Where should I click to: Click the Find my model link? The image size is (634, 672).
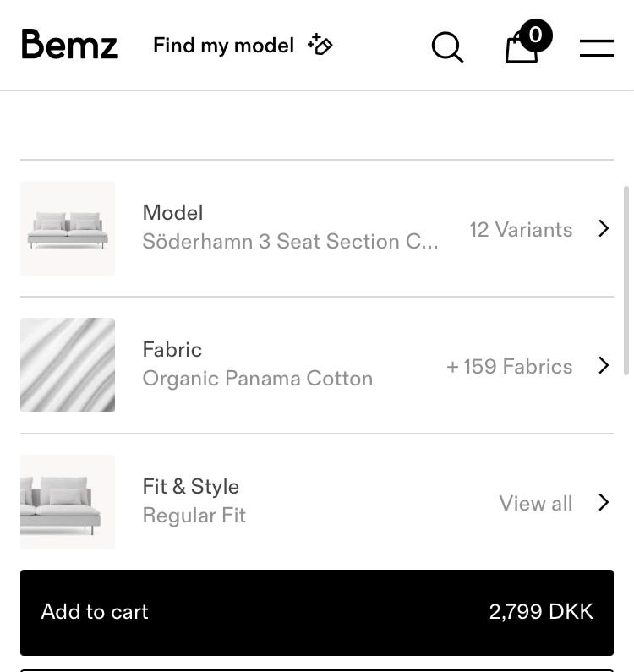tap(223, 45)
